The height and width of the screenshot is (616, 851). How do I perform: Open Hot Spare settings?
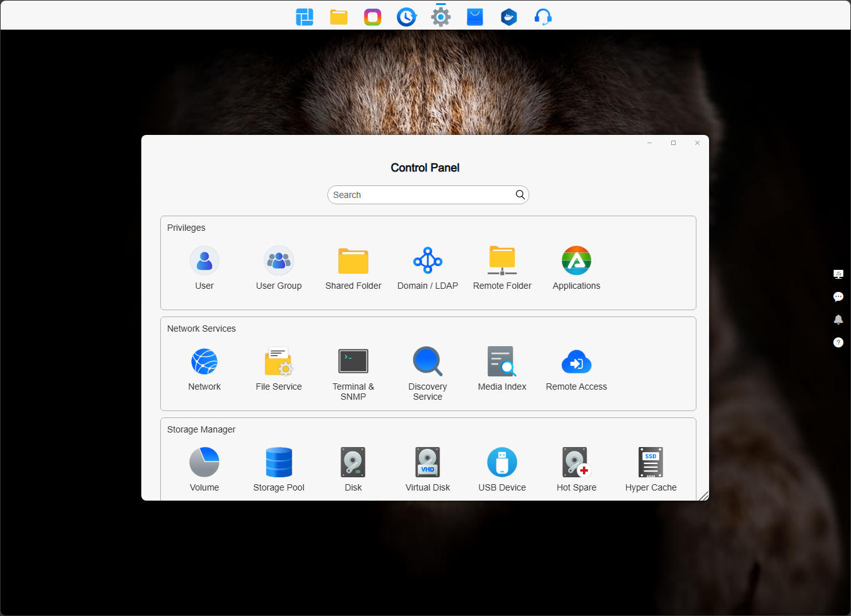click(x=577, y=462)
